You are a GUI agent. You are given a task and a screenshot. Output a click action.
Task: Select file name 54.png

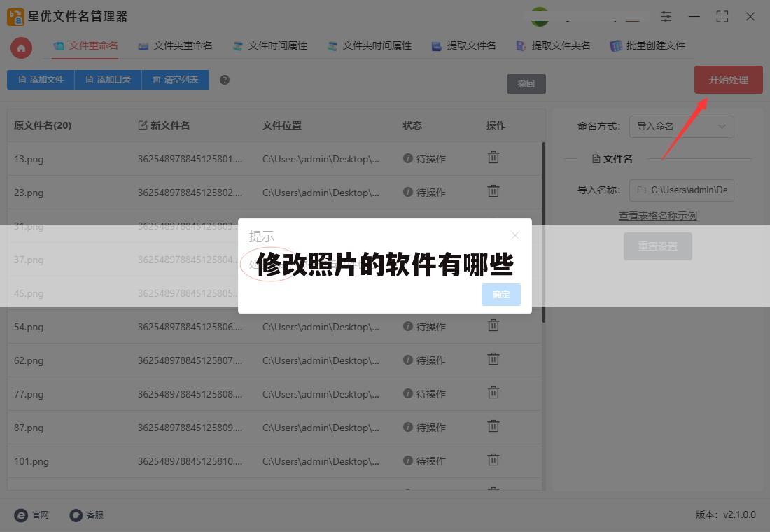point(29,327)
